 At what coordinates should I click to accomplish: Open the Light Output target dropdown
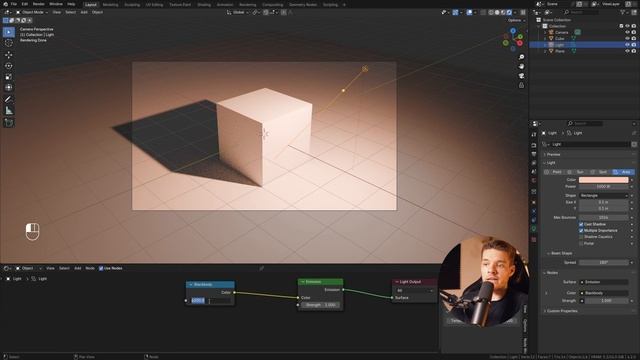414,291
